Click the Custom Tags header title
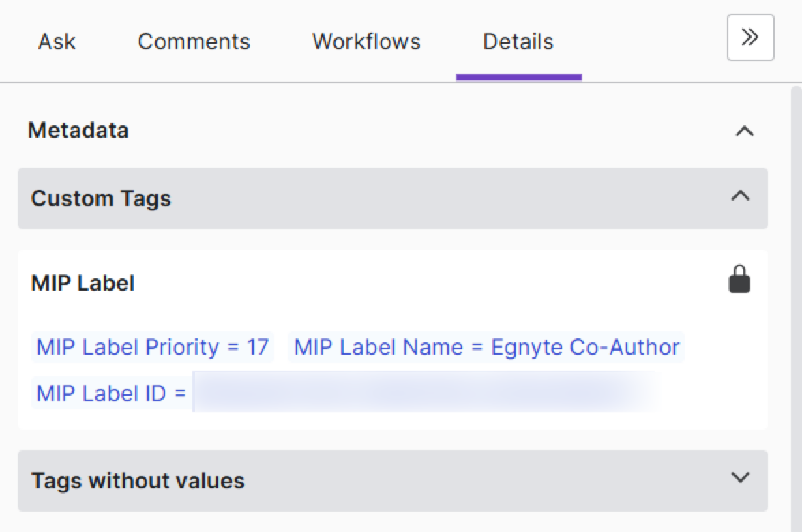 pos(101,198)
